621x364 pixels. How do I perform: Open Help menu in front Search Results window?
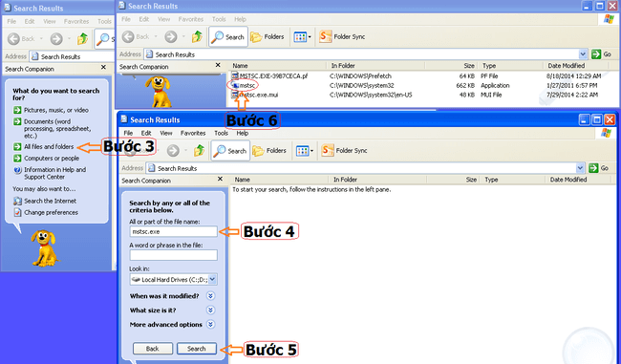(x=243, y=133)
